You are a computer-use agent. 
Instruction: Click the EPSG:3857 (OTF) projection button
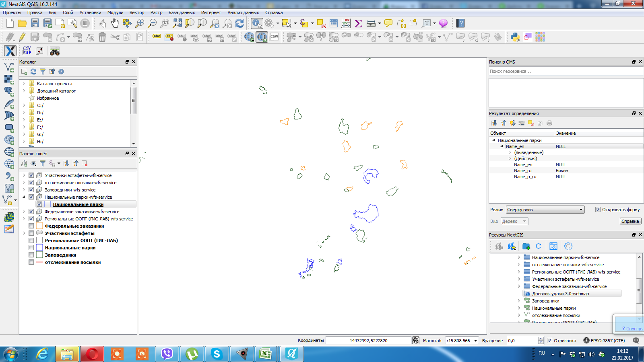pos(604,341)
